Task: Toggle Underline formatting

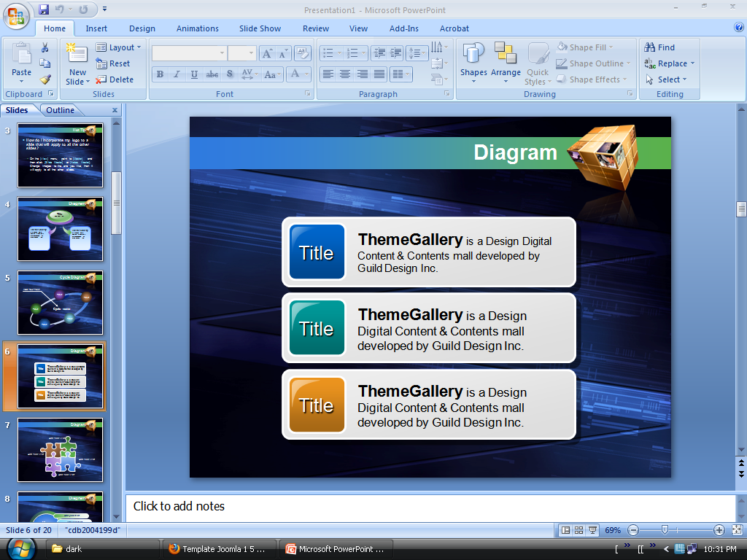Action: (194, 74)
